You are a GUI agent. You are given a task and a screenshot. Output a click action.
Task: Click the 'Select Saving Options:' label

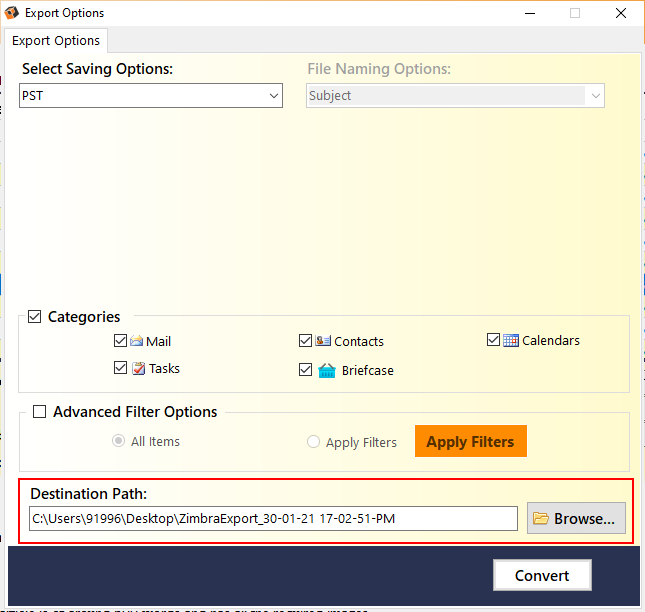pyautogui.click(x=97, y=69)
